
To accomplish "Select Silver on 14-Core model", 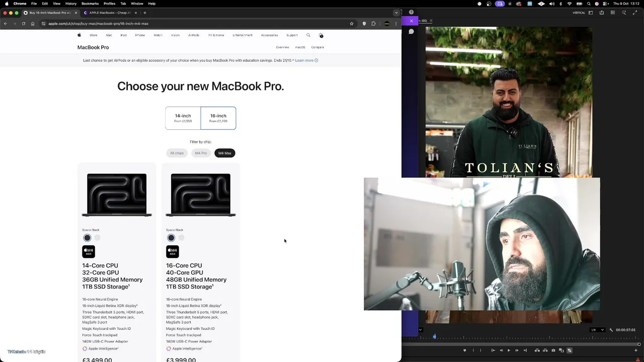I will point(97,238).
